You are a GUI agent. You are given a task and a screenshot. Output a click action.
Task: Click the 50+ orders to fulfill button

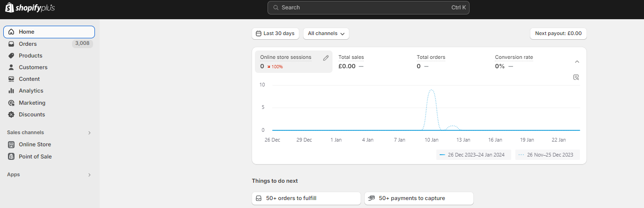tap(306, 198)
